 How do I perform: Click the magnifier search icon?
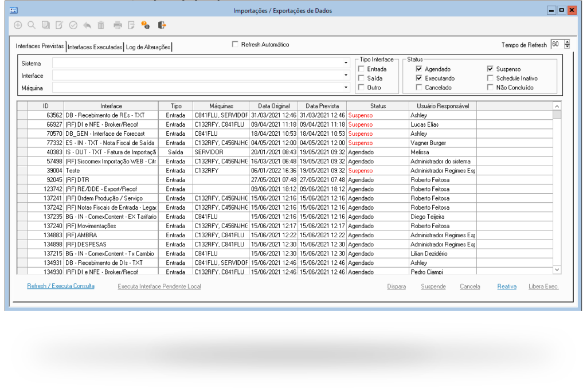32,25
